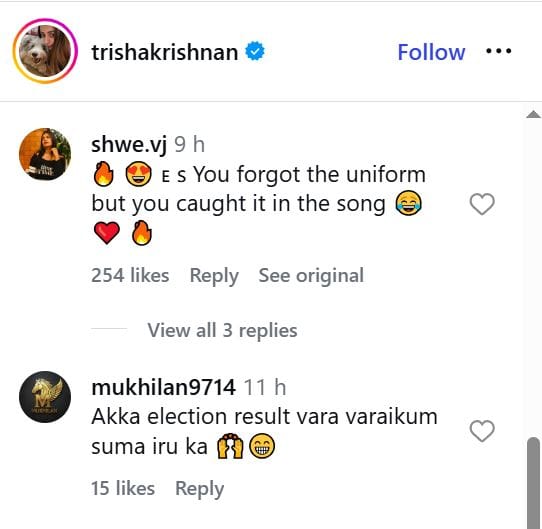The height and width of the screenshot is (529, 542).
Task: Open mukhilan9714's profile avatar
Action: (x=45, y=397)
